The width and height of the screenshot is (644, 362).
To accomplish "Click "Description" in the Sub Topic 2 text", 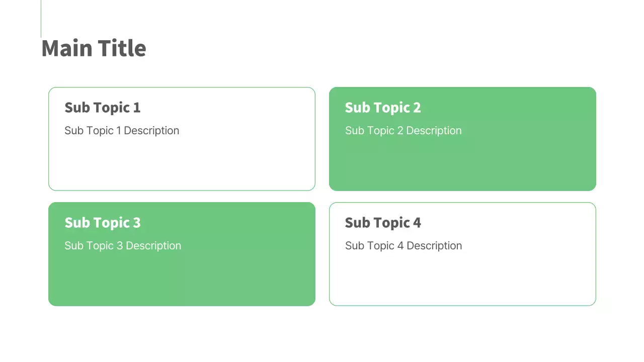I will (434, 131).
